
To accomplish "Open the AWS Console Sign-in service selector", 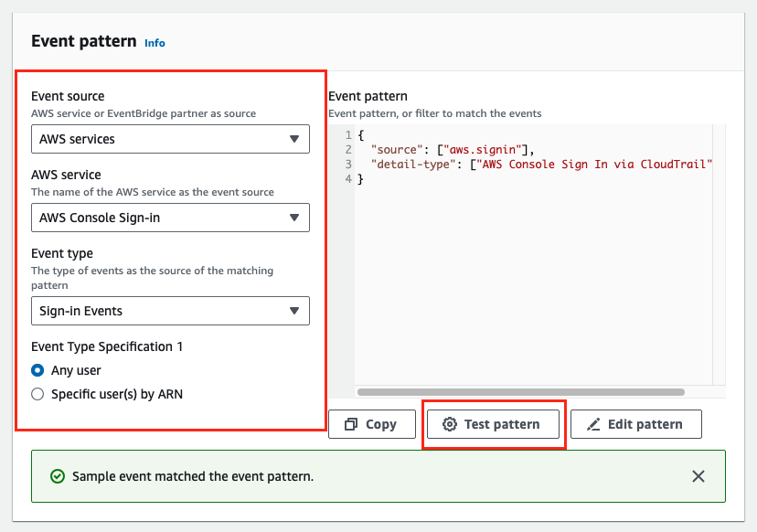I will coord(170,218).
